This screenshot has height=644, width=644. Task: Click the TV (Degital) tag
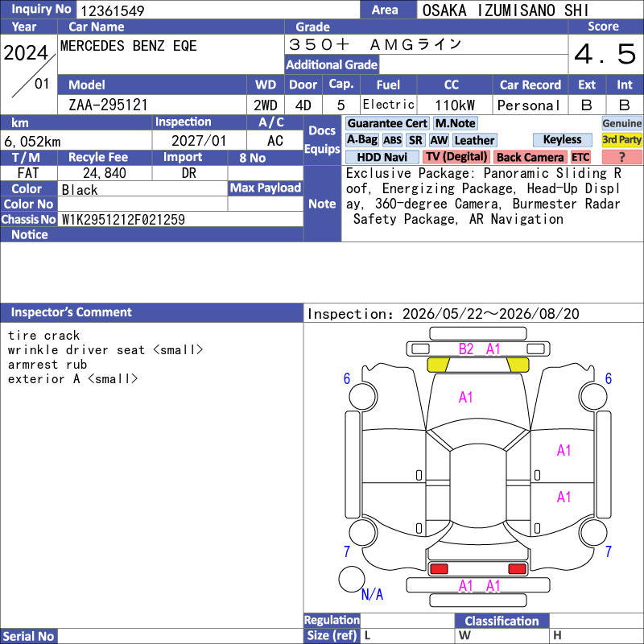[456, 157]
